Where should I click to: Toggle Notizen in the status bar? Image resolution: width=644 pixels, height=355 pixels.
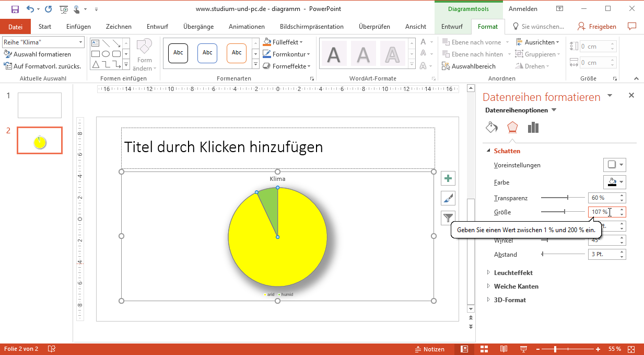tap(429, 349)
